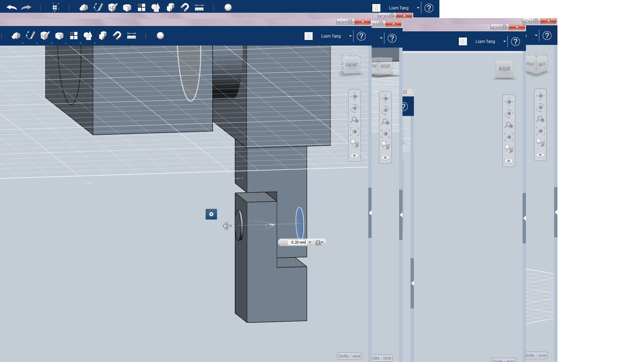Click Help question mark in third window

point(516,41)
